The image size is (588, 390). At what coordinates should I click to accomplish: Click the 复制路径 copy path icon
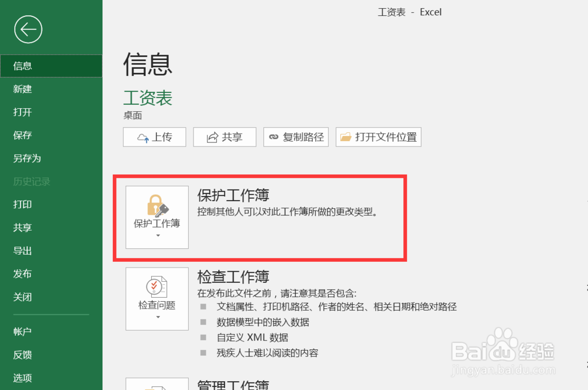pos(296,137)
